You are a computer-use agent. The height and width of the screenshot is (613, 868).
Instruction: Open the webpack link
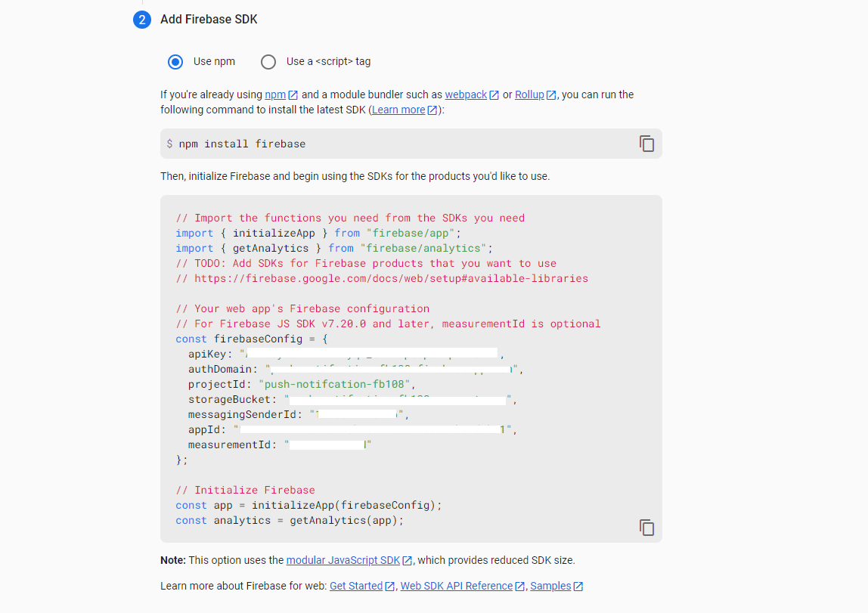click(x=466, y=94)
